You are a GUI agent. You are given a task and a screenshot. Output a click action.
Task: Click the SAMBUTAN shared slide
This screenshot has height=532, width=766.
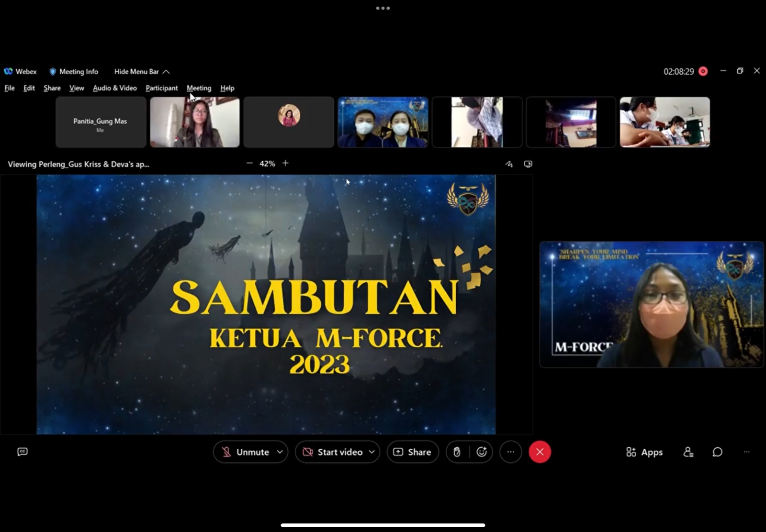tap(266, 304)
